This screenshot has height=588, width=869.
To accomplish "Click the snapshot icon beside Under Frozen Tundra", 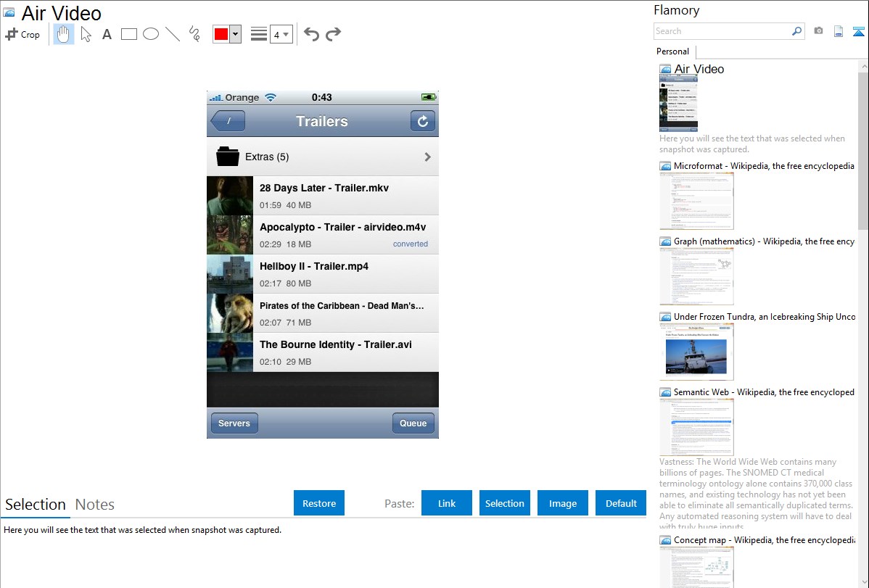I will pos(665,317).
